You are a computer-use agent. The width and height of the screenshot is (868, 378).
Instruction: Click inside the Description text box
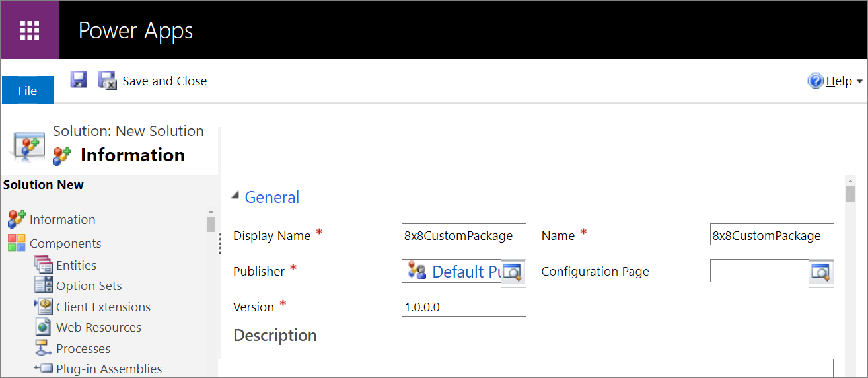(534, 368)
